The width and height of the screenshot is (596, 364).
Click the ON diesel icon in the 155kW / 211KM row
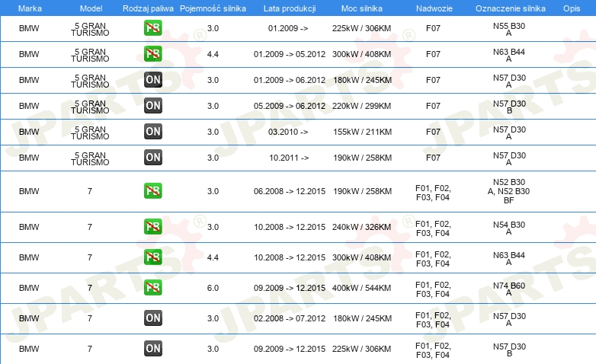tap(152, 132)
